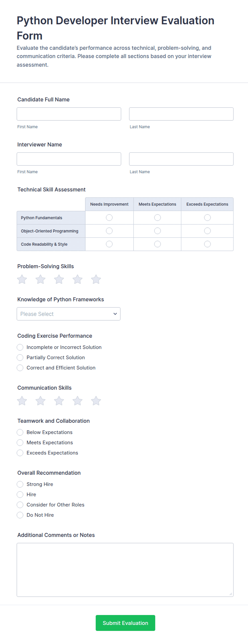Click the second star under Communication Skills
The image size is (248, 644).
pos(40,401)
